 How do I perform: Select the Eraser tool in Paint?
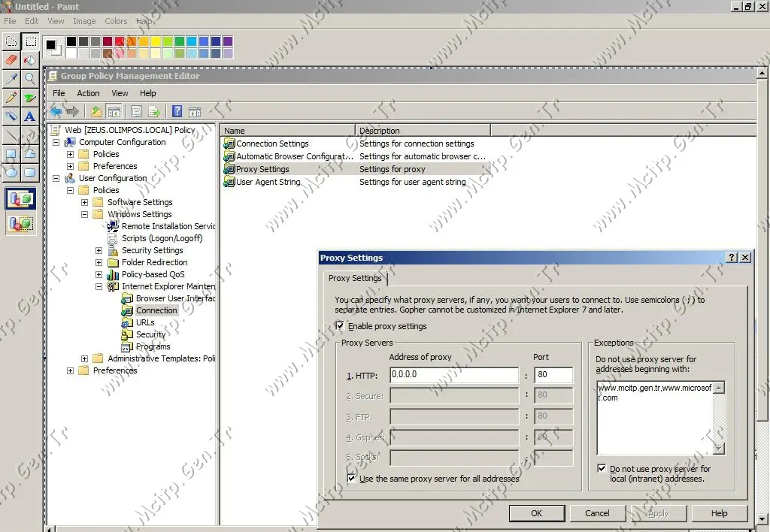click(11, 60)
